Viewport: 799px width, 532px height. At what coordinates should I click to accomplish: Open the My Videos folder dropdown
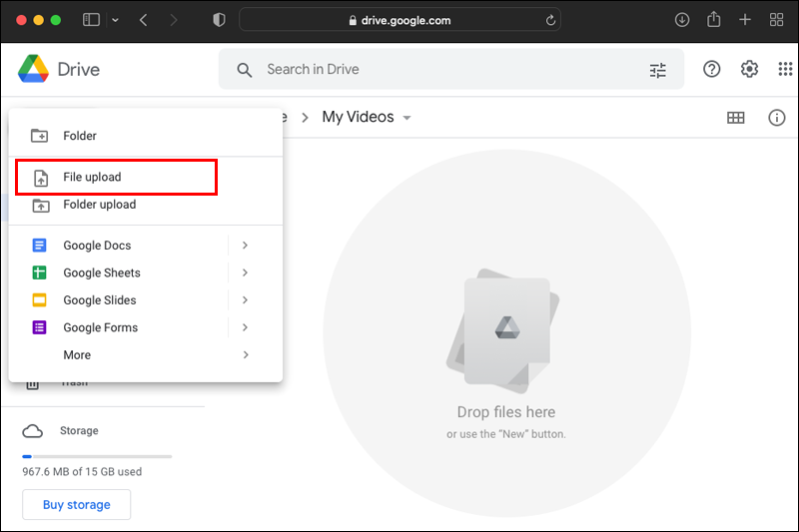tap(406, 118)
